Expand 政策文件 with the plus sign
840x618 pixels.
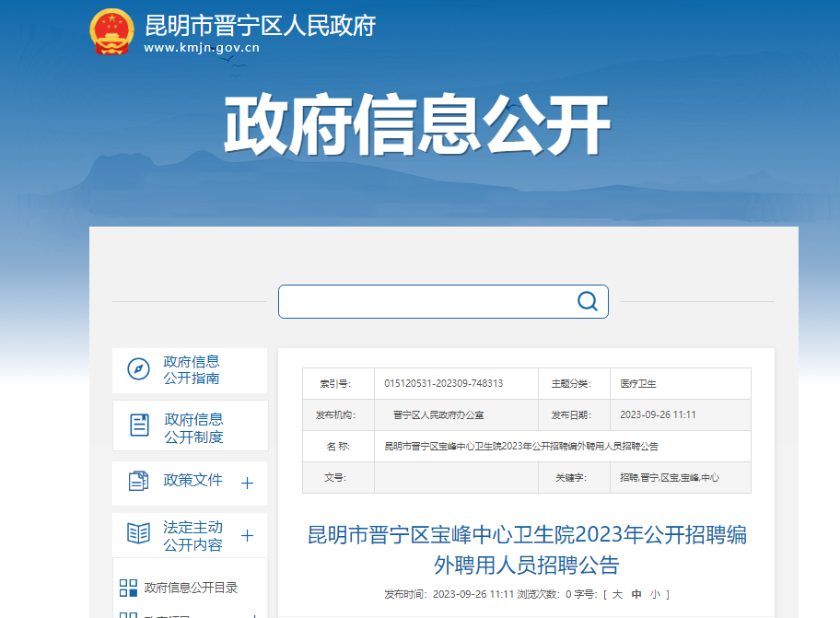click(247, 483)
